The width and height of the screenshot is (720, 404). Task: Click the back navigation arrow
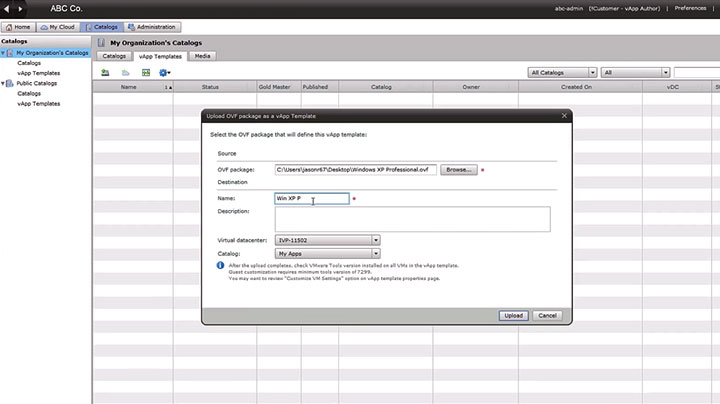tap(6, 9)
